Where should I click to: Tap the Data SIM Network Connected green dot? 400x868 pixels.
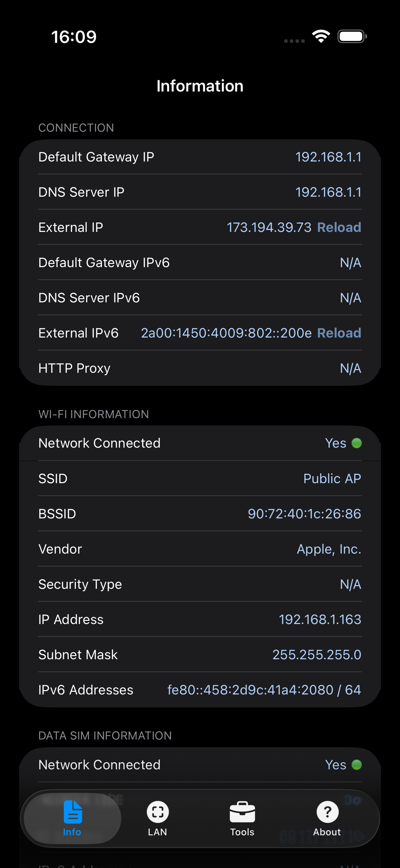point(357,765)
